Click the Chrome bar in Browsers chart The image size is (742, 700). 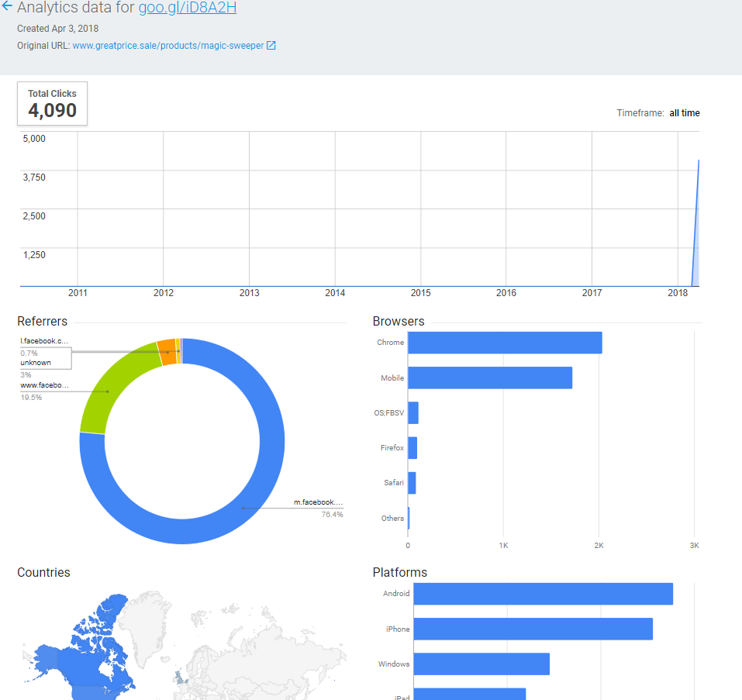pyautogui.click(x=504, y=343)
